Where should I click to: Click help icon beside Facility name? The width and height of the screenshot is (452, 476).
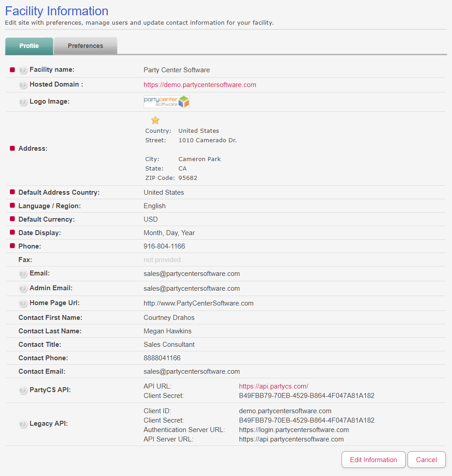23,70
